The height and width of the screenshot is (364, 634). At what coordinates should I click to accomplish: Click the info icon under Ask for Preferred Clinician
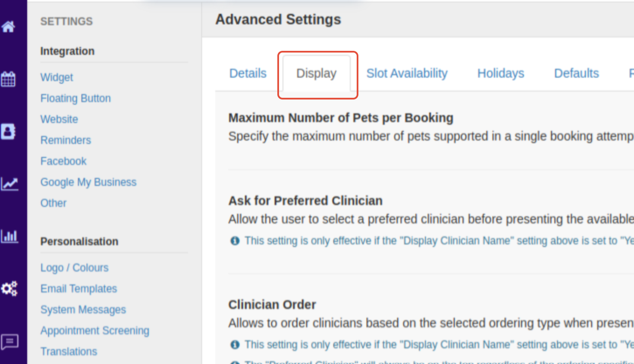pos(235,241)
